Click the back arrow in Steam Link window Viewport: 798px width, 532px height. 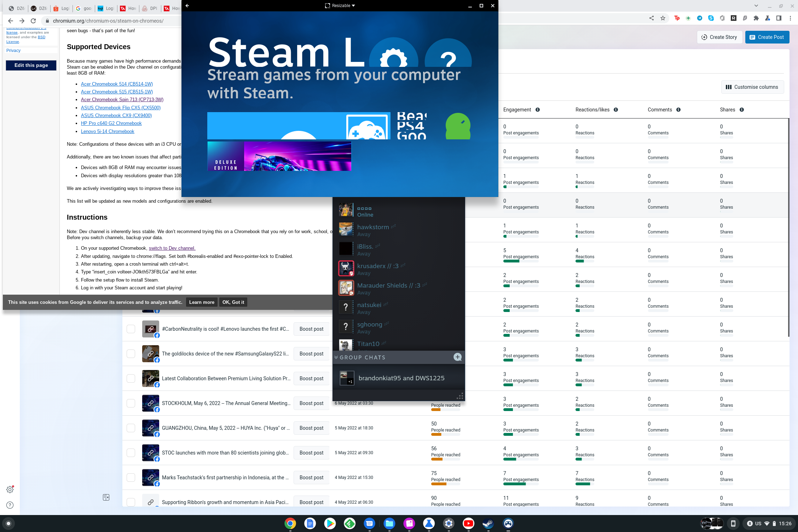pos(187,6)
